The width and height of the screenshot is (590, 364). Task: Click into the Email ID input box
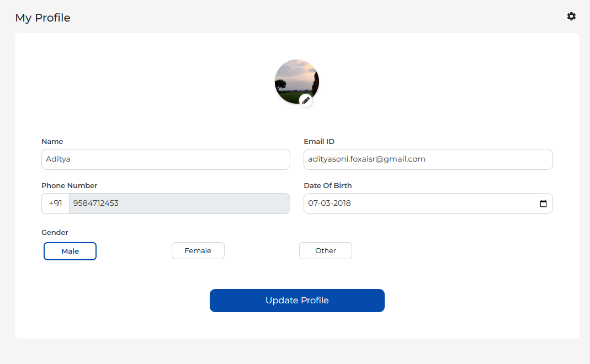coord(428,159)
